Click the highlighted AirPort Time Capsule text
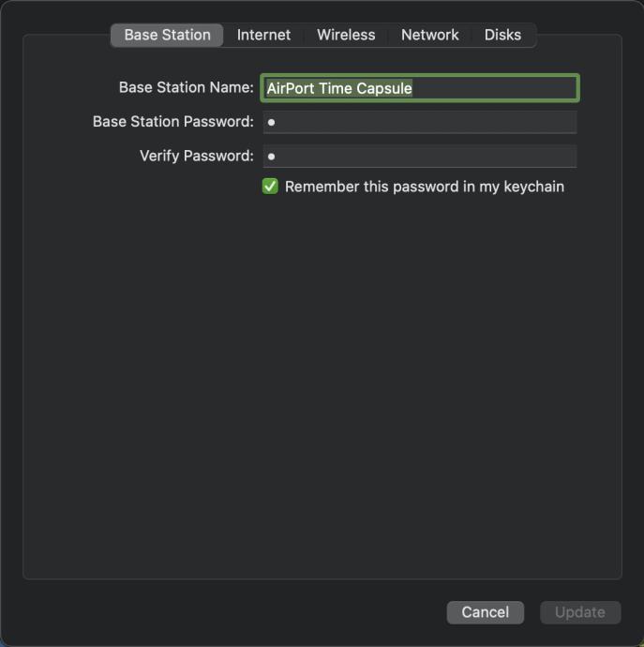Screen dimensions: 644x647 (x=339, y=88)
